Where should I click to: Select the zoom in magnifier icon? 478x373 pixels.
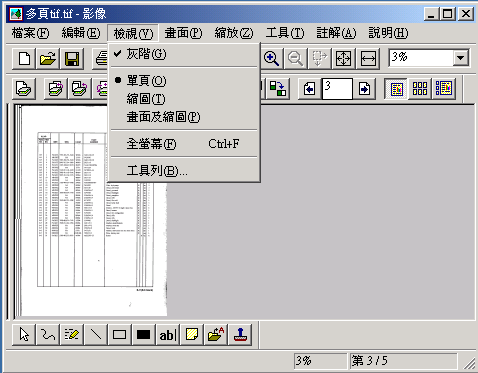point(272,59)
